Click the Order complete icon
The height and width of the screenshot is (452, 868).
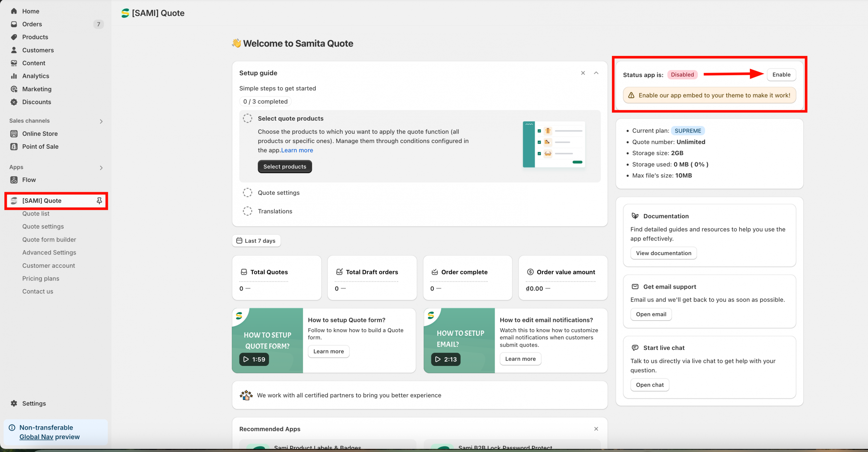point(435,272)
